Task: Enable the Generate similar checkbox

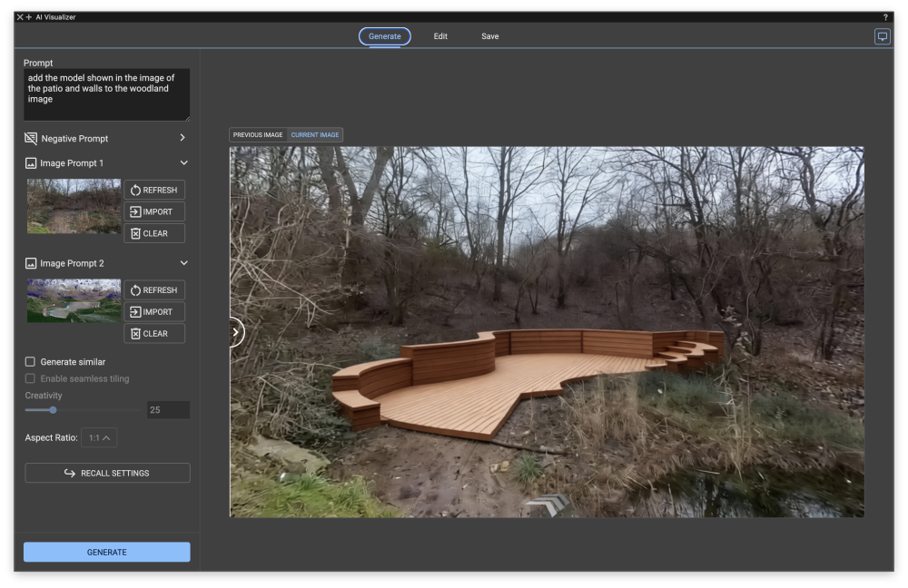Action: (x=30, y=362)
